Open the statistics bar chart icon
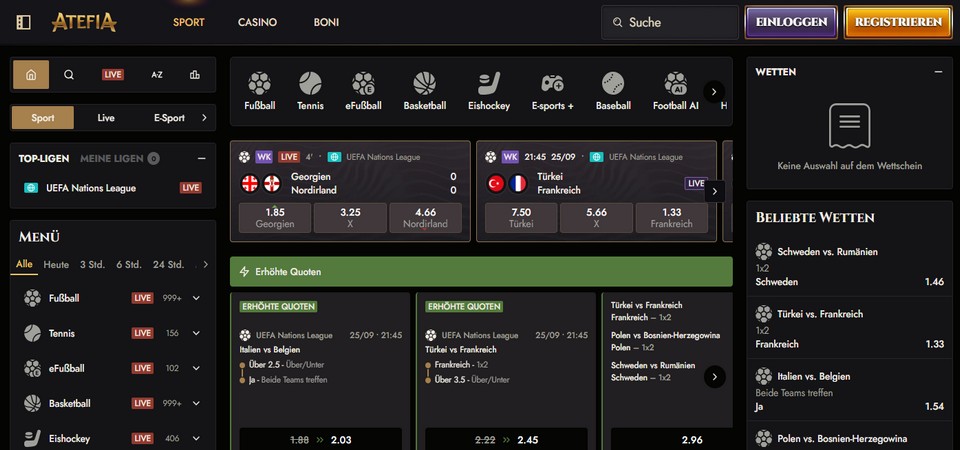This screenshot has height=450, width=960. pos(195,75)
